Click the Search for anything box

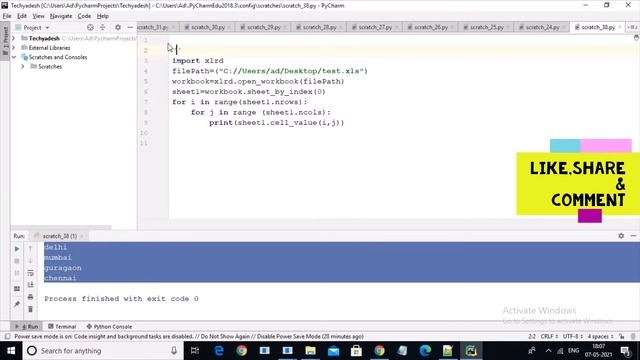tap(102, 351)
